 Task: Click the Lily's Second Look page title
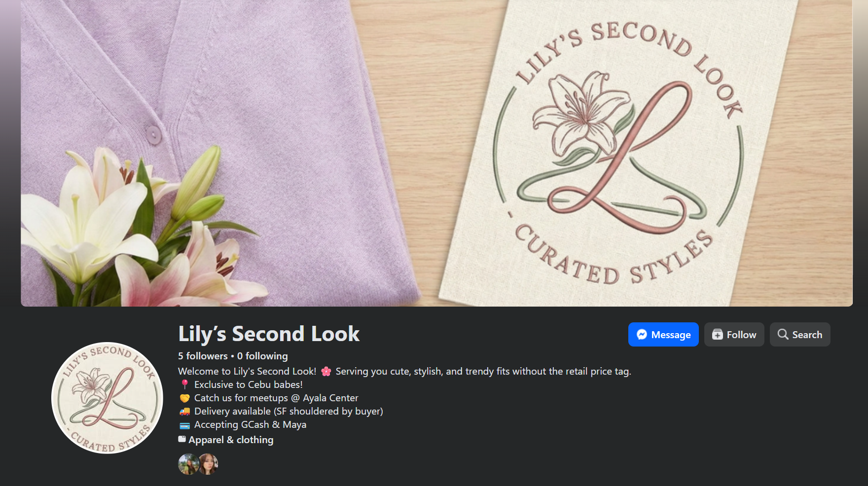point(269,334)
